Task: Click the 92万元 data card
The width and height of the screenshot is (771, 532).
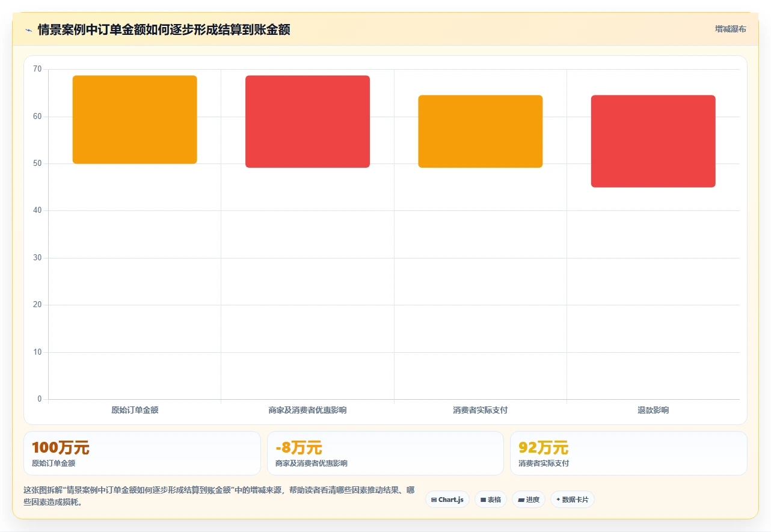Action: 628,453
